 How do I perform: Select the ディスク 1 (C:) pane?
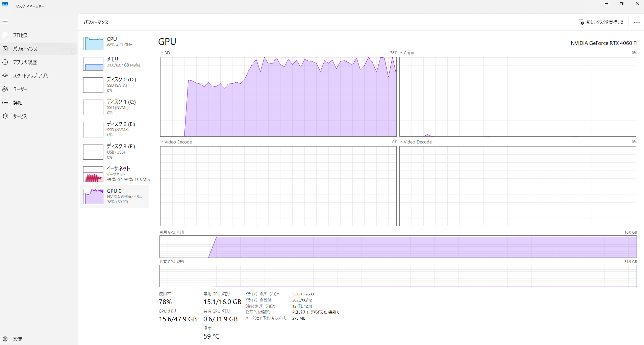tap(115, 107)
